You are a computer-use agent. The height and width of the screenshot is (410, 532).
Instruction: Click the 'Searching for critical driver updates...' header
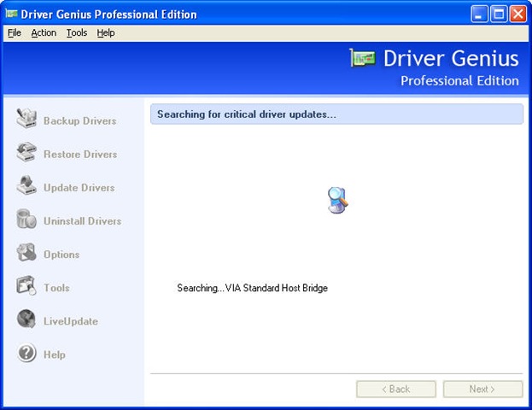[336, 114]
